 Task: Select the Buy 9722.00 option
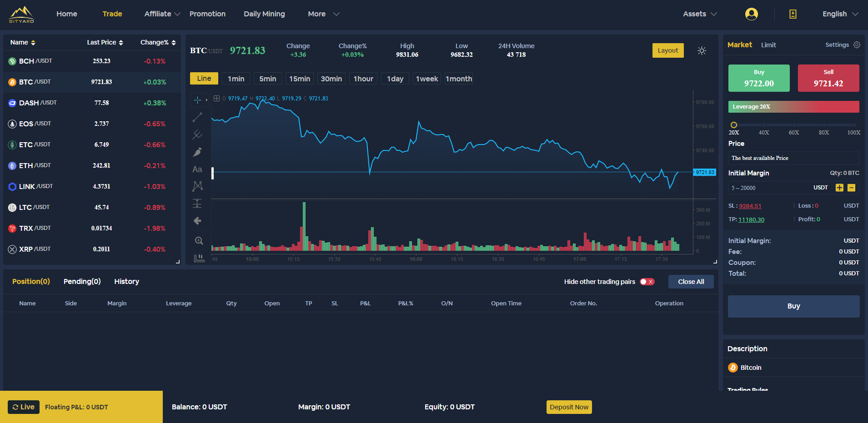pyautogui.click(x=759, y=78)
